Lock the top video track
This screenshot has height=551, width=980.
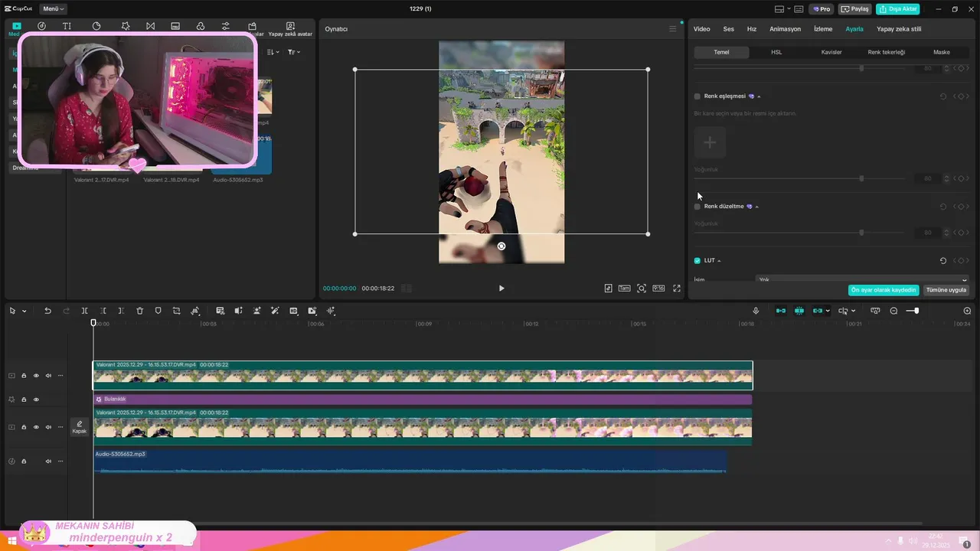(x=24, y=376)
